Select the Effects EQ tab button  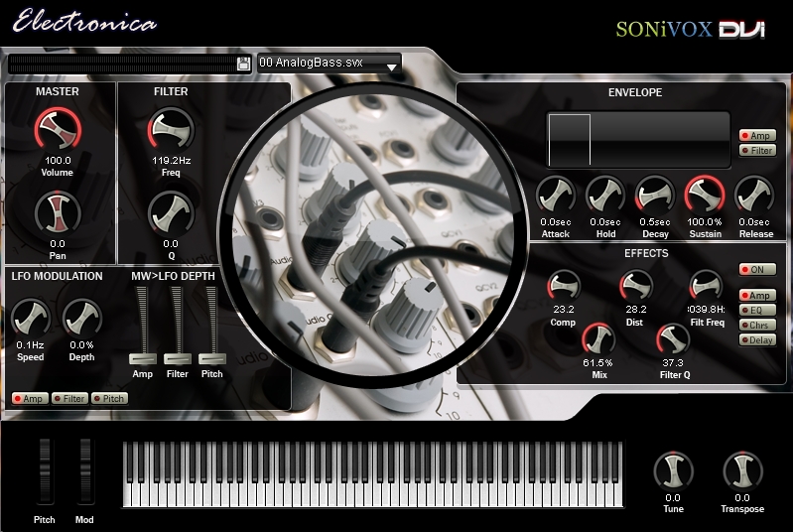point(757,310)
